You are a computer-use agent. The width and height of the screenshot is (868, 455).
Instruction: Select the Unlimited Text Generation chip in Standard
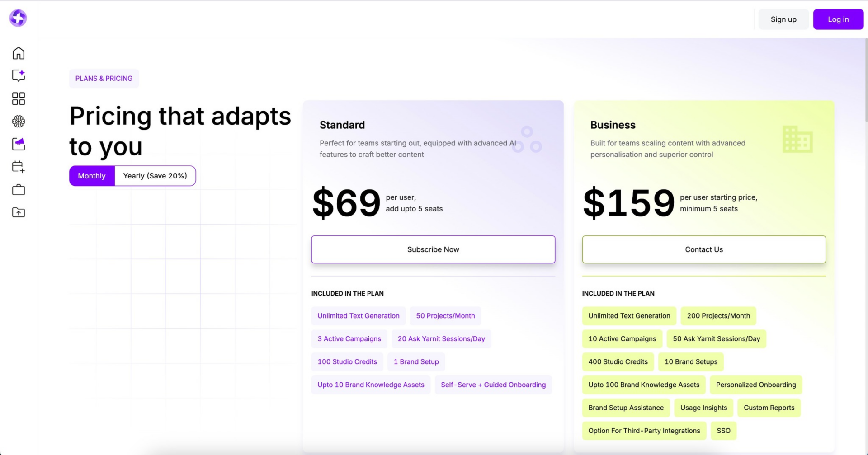(x=358, y=315)
